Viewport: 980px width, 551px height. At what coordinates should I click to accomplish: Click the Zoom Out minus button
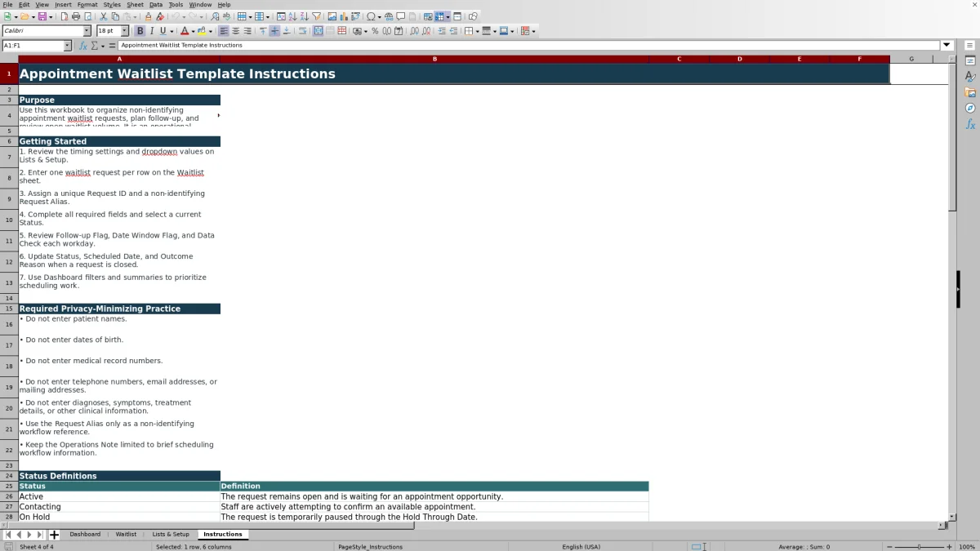889,547
